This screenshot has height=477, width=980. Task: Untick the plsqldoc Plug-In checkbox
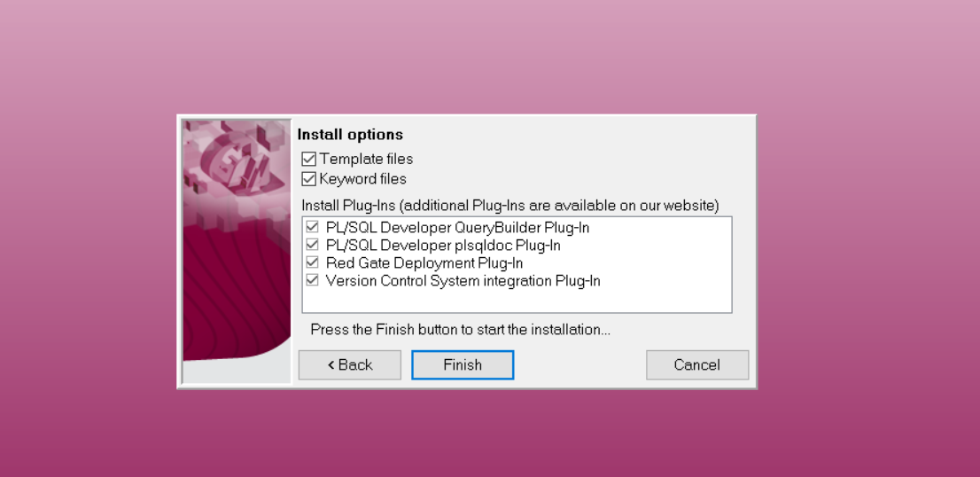pyautogui.click(x=312, y=245)
